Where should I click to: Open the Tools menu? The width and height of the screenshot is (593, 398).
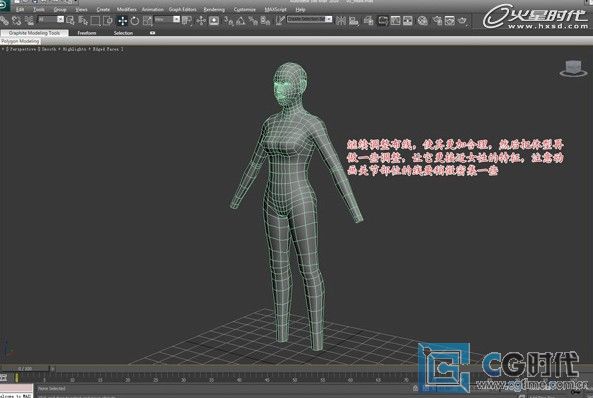coord(39,9)
